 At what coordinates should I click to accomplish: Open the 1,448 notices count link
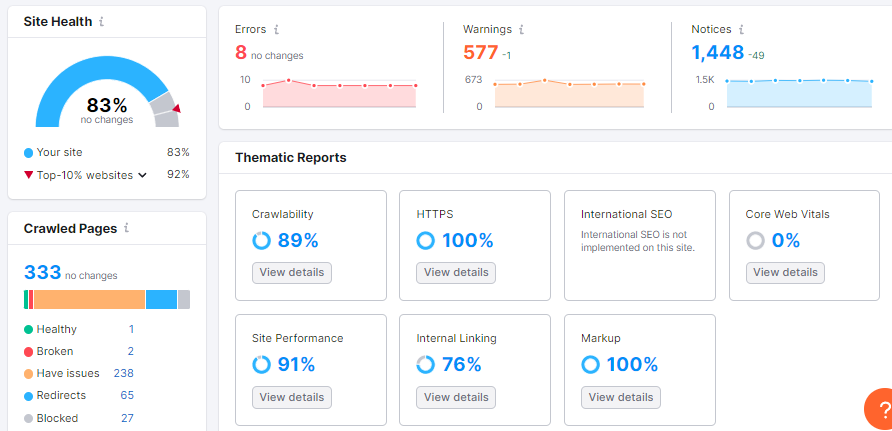(x=717, y=52)
